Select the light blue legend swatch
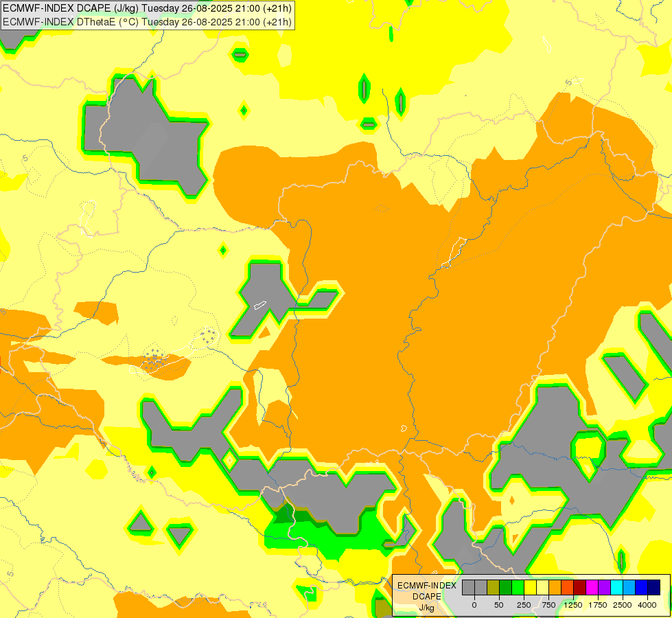Image resolution: width=672 pixels, height=618 pixels. pos(629,588)
